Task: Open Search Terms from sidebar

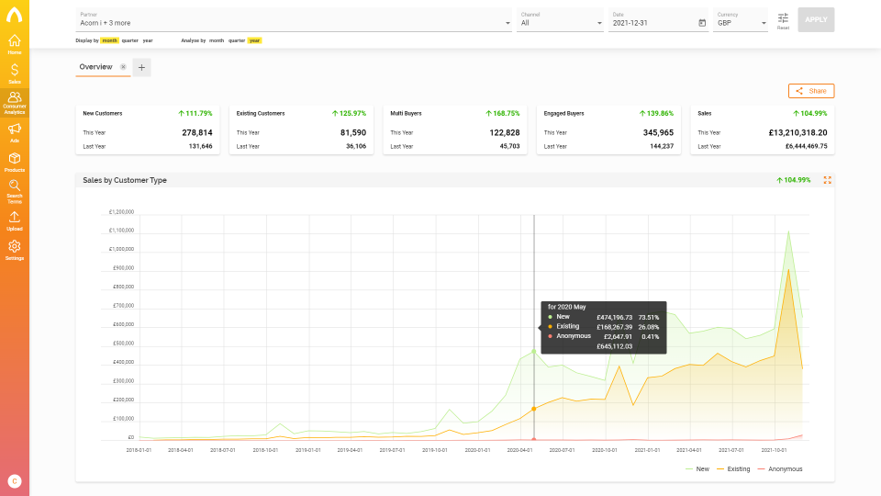Action: 14,189
